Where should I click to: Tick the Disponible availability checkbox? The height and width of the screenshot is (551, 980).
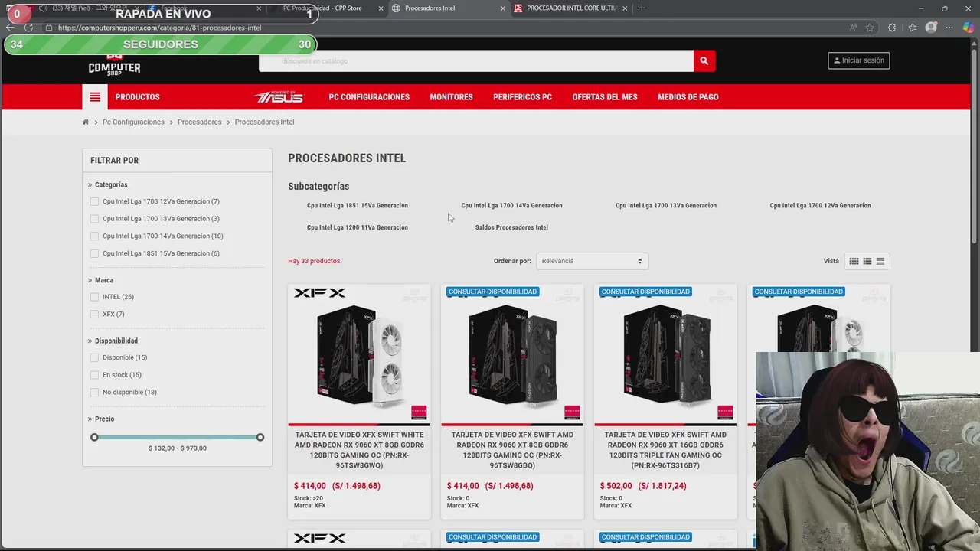pyautogui.click(x=94, y=357)
